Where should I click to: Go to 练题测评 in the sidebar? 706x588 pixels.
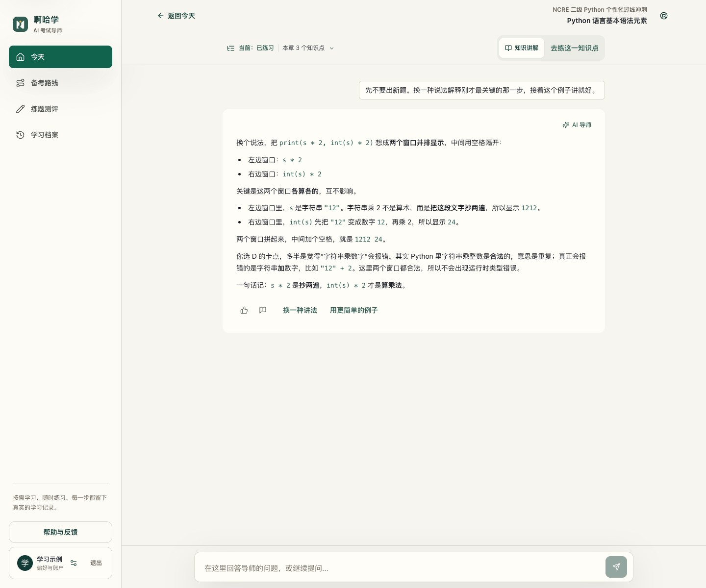60,109
